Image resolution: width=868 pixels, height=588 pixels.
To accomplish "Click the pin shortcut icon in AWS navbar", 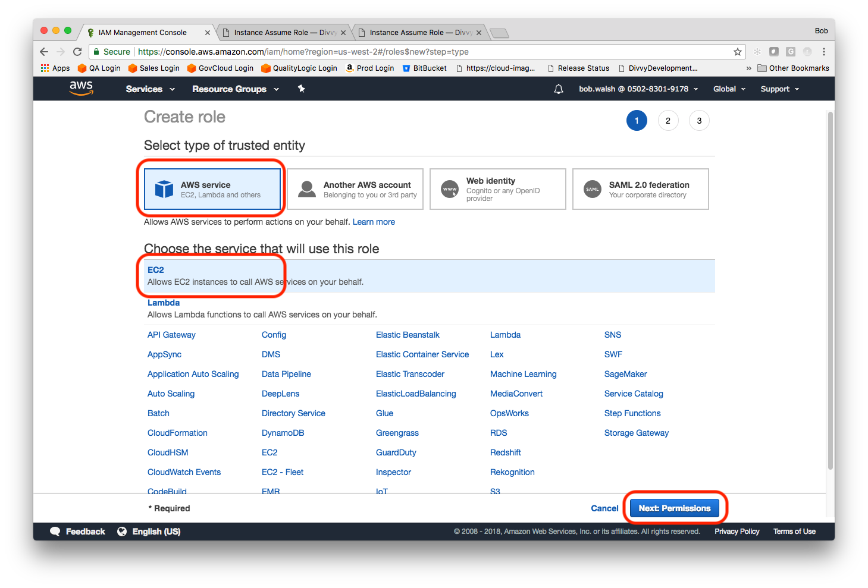I will [302, 89].
